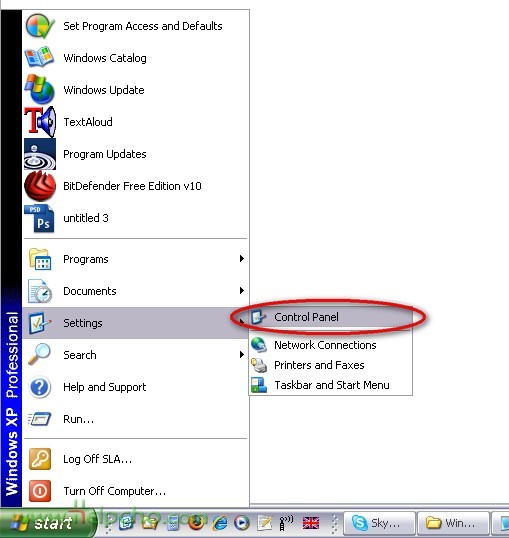509x538 pixels.
Task: Open the untitled 3 Photoshop file
Action: 136,218
